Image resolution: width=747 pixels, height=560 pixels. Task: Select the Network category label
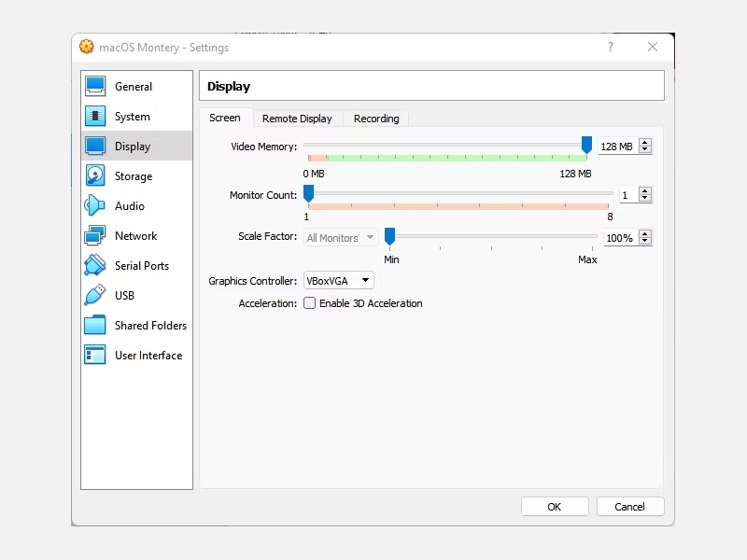click(x=135, y=236)
